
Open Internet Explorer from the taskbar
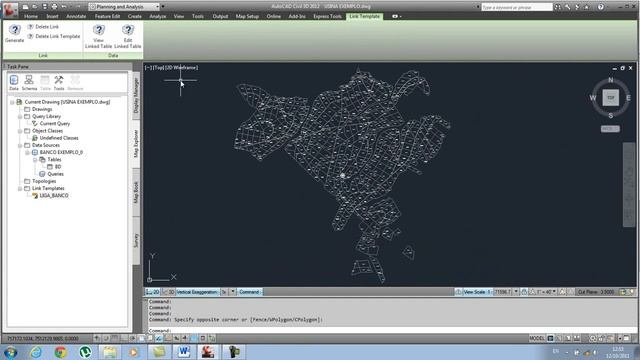[36, 352]
